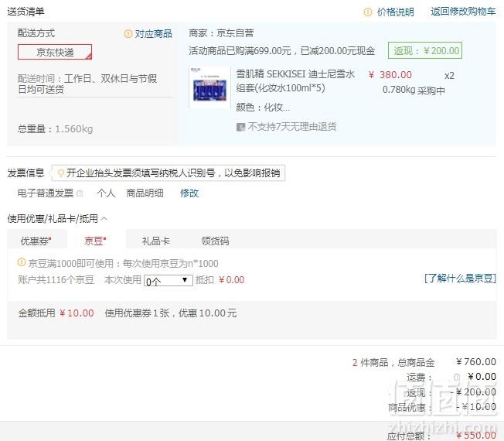Click 修改 to edit invoice info
Image resolution: width=504 pixels, height=441 pixels.
tap(189, 193)
